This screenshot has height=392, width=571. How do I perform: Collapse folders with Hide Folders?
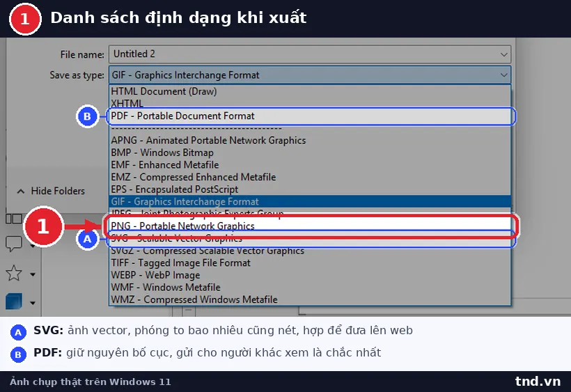pyautogui.click(x=51, y=191)
